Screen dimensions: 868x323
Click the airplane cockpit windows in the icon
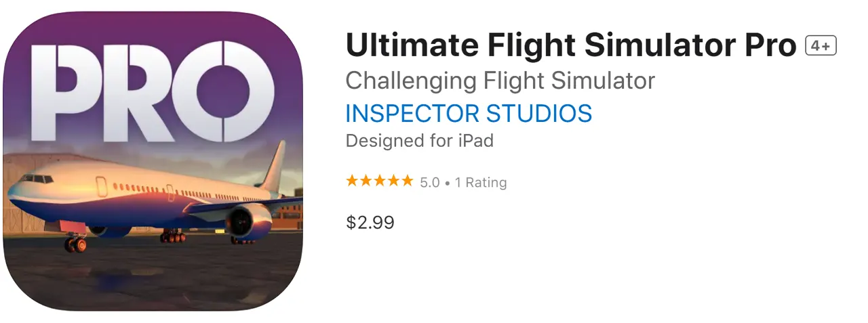coord(37,179)
